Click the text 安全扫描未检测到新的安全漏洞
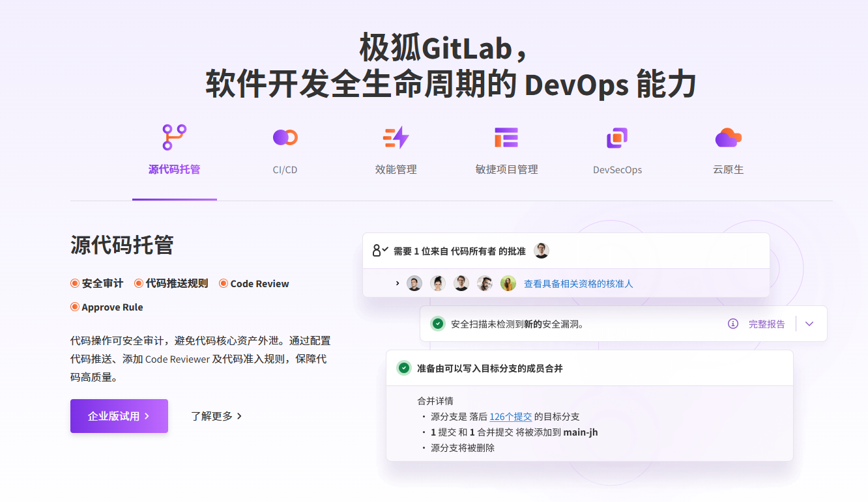 coord(517,324)
